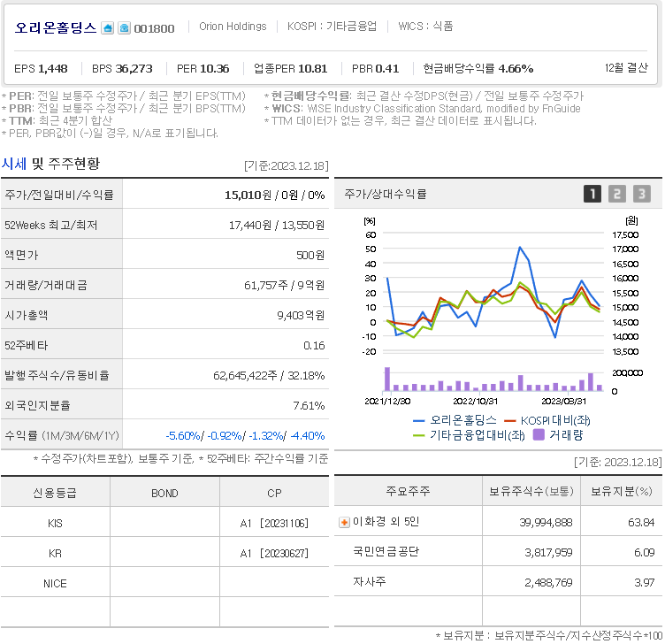Screen dimensions: 665x644
Task: Click the 보유지분(%) column header
Action: click(622, 491)
